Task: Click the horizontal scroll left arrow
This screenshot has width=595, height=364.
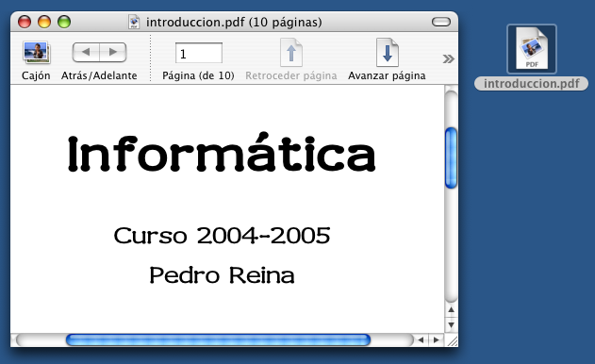Action: click(421, 339)
